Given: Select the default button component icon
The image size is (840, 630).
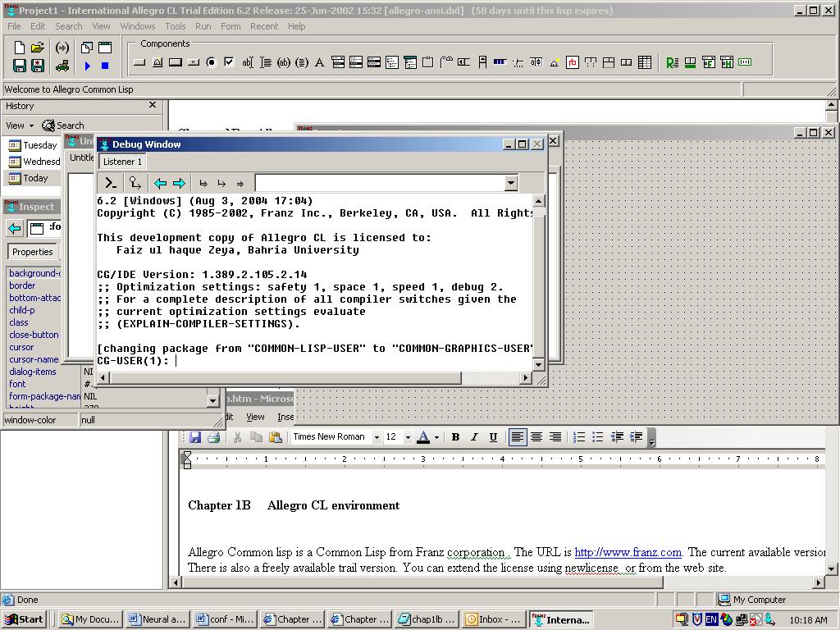Looking at the screenshot, I should (176, 62).
